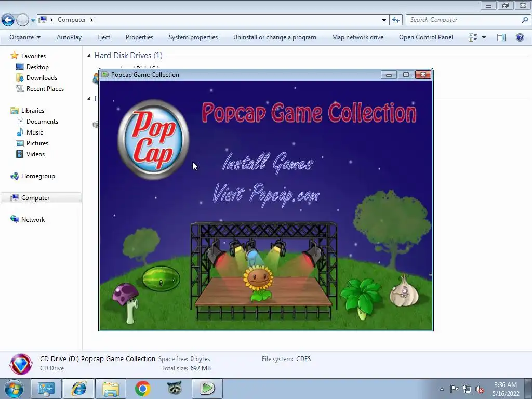Image resolution: width=532 pixels, height=399 pixels.
Task: Open Control Panel from toolbar
Action: 426,37
